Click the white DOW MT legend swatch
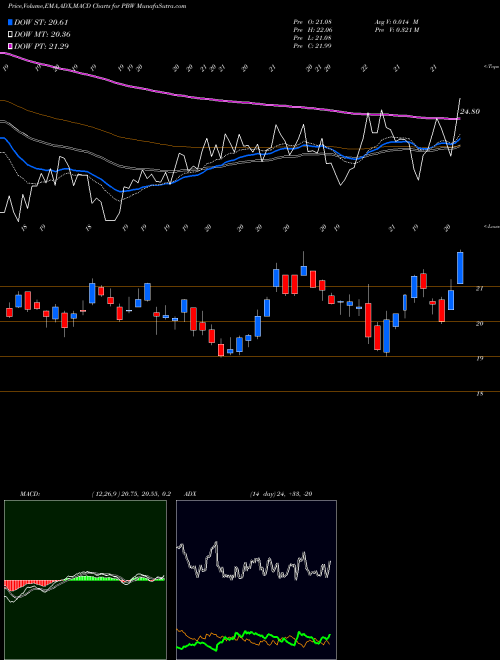 [x=10, y=35]
